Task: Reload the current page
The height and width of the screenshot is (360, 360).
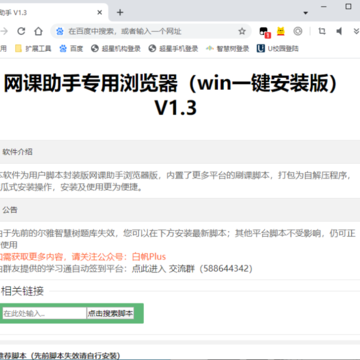Action: point(21,31)
